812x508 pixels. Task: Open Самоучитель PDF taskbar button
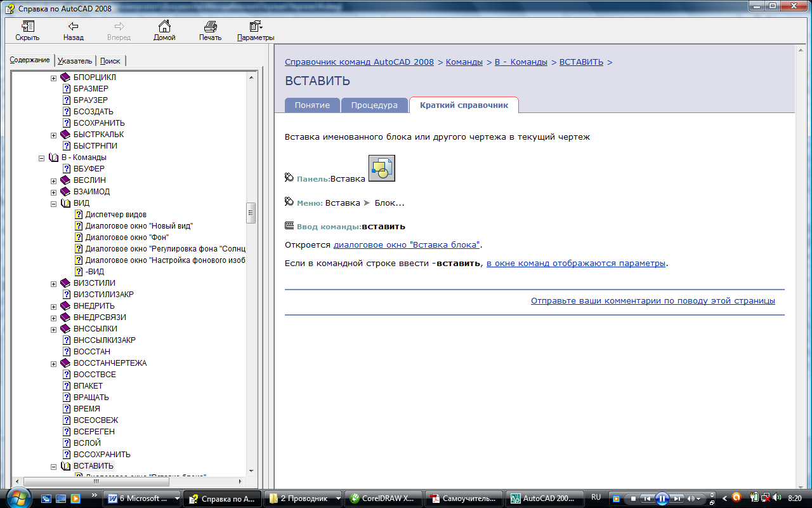464,498
